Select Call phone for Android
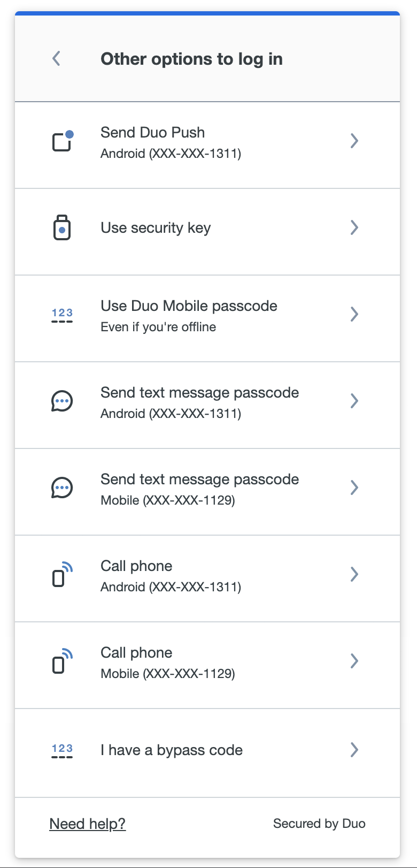 (x=136, y=566)
